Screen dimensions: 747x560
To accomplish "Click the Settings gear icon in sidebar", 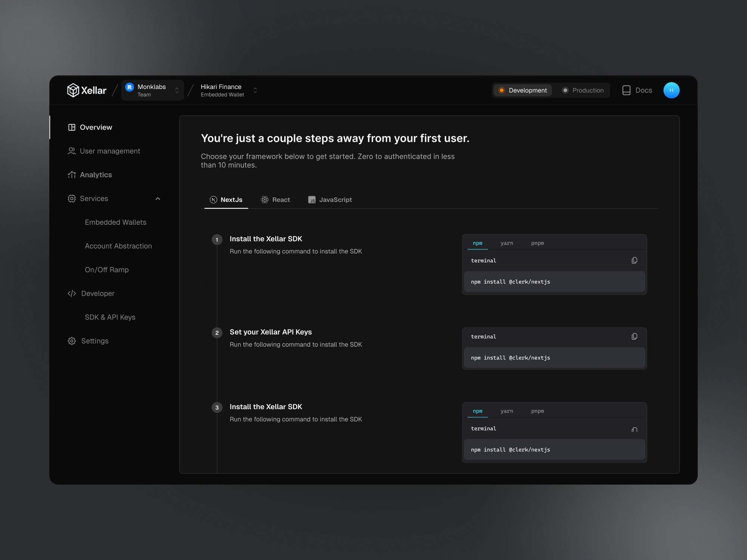I will point(72,341).
